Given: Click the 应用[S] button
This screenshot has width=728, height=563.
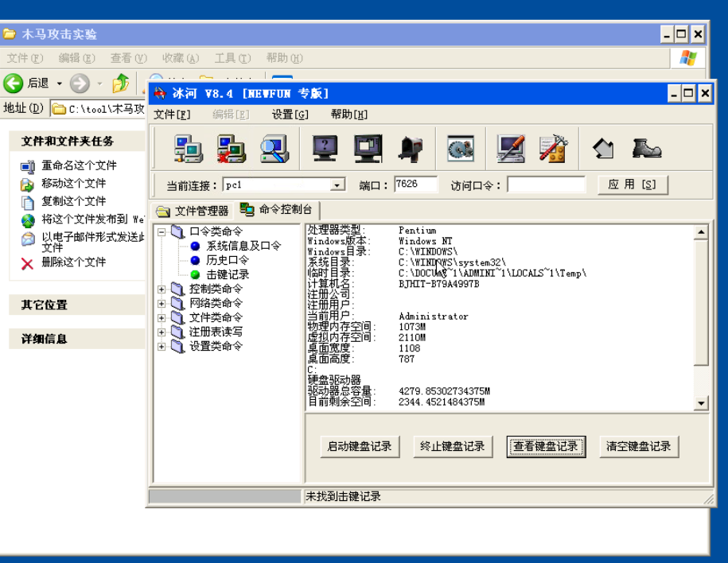Looking at the screenshot, I should 633,184.
